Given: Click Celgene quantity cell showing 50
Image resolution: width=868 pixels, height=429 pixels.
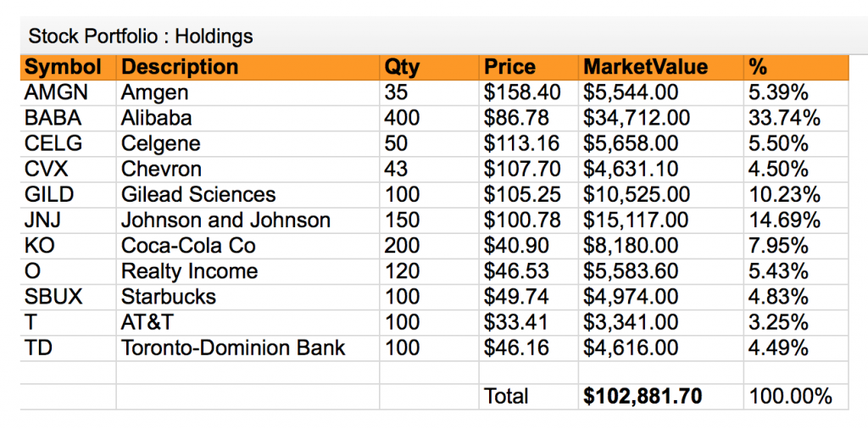Looking at the screenshot, I should tap(396, 143).
